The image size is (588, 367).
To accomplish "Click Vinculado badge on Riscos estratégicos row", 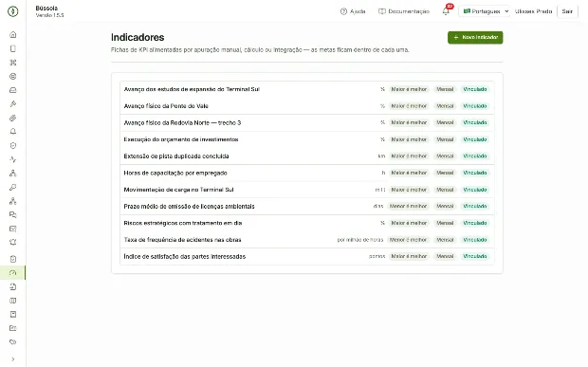I will tap(475, 223).
